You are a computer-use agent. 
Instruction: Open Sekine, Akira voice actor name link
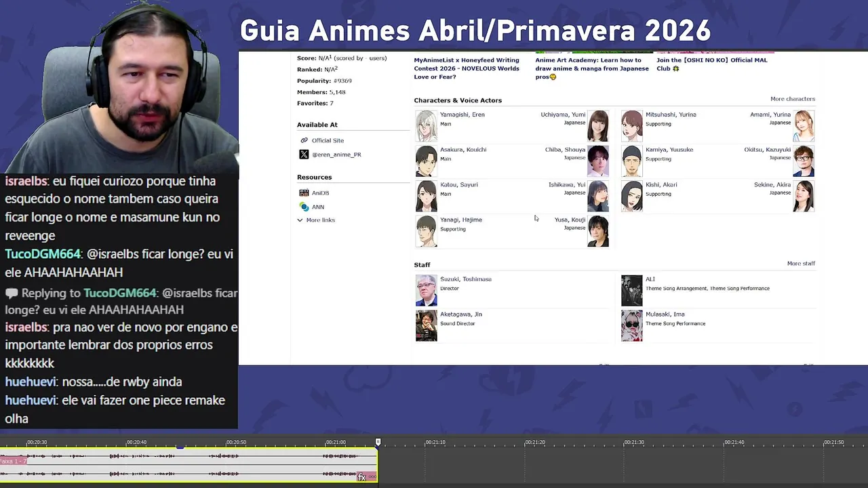coord(772,185)
